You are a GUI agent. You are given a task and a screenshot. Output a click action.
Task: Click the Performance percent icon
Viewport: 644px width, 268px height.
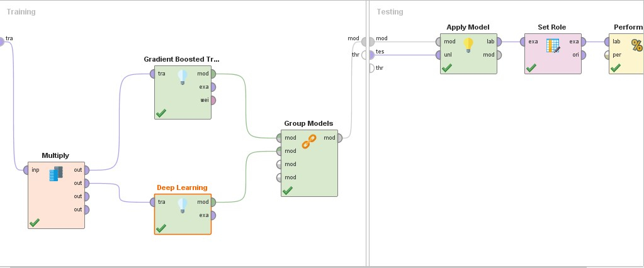[637, 45]
